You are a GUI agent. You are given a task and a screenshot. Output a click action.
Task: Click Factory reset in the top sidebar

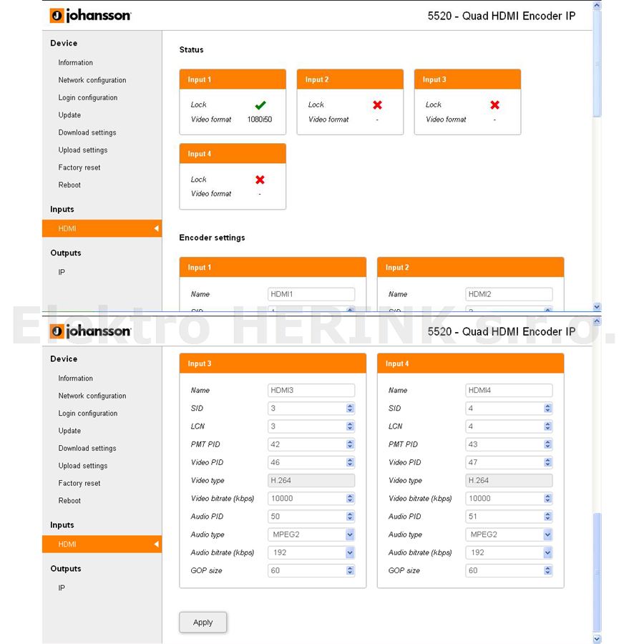pos(79,167)
